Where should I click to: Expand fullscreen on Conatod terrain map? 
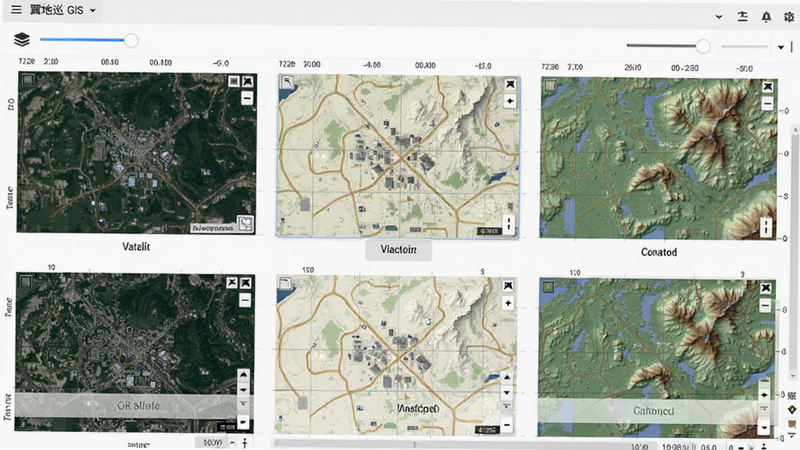coord(767,87)
